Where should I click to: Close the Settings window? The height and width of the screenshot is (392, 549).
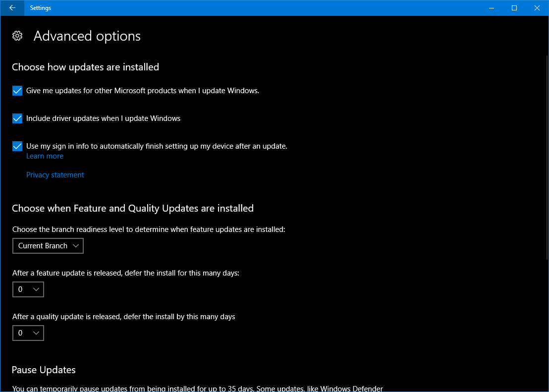point(537,8)
